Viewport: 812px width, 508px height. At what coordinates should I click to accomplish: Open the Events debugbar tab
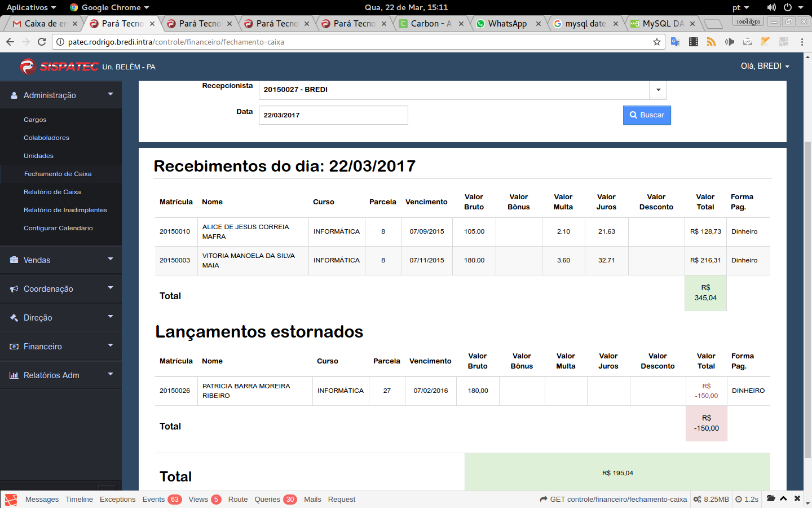pos(162,500)
